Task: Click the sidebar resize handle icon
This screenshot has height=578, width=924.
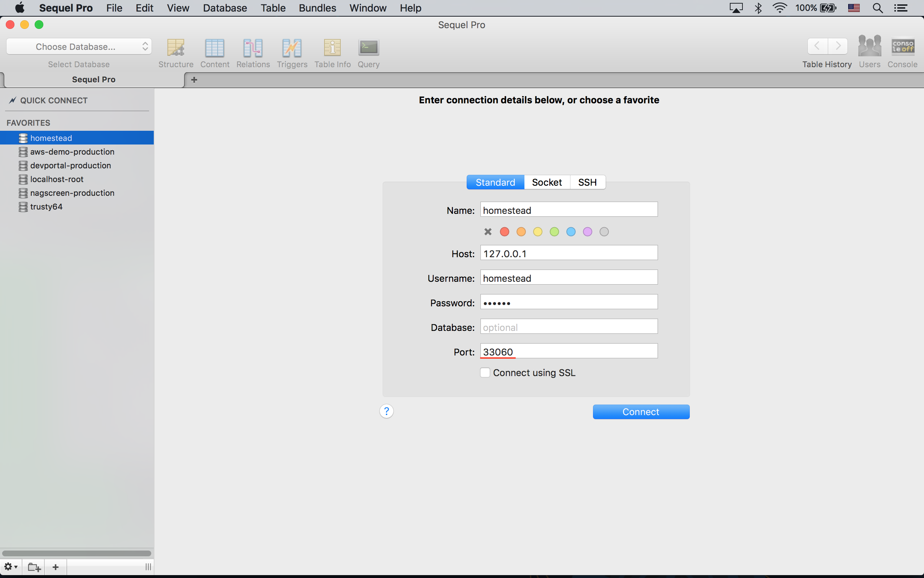Action: tap(148, 567)
